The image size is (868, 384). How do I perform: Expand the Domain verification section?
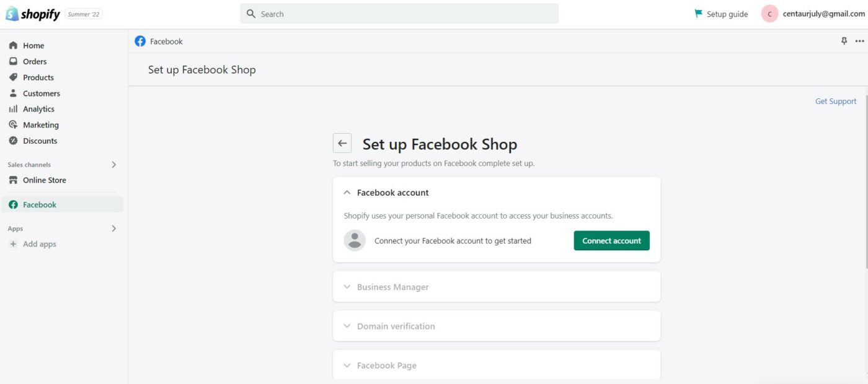point(347,326)
